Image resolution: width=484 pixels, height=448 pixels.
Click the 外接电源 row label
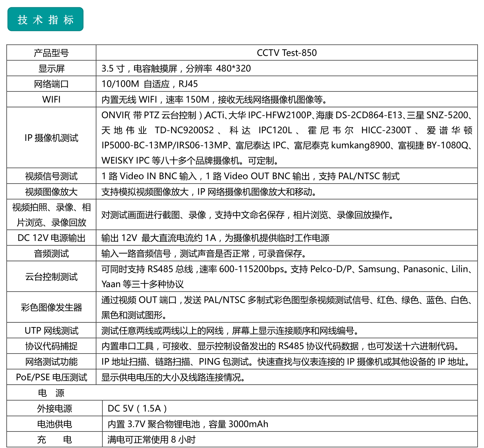pyautogui.click(x=55, y=409)
